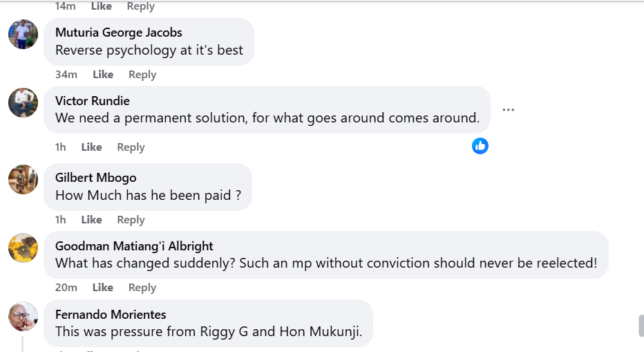The image size is (644, 352).
Task: Reply to Muturia George Jacobs' comment
Action: click(x=142, y=75)
